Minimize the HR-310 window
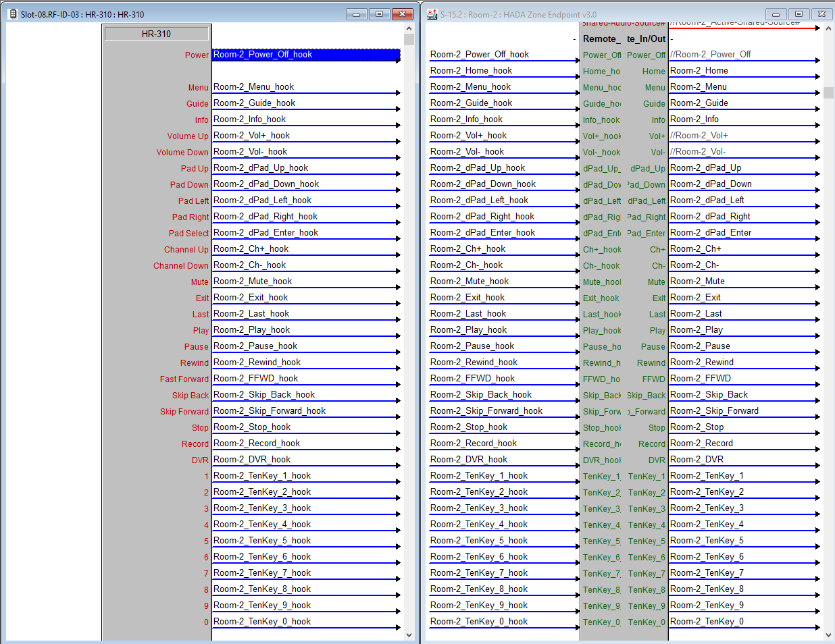Screen dimensions: 835x644 click(356, 14)
